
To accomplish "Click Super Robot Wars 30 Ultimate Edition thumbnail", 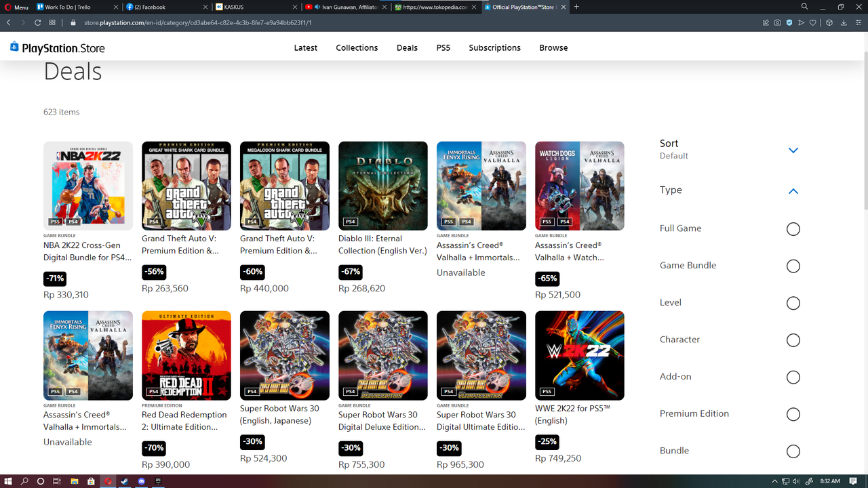I will (481, 355).
